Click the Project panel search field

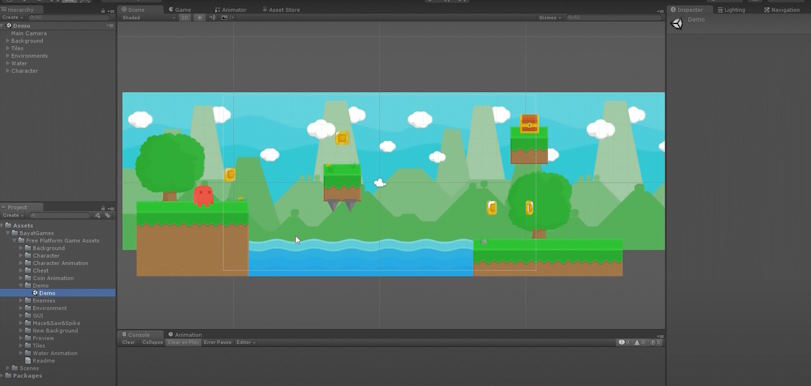click(59, 215)
